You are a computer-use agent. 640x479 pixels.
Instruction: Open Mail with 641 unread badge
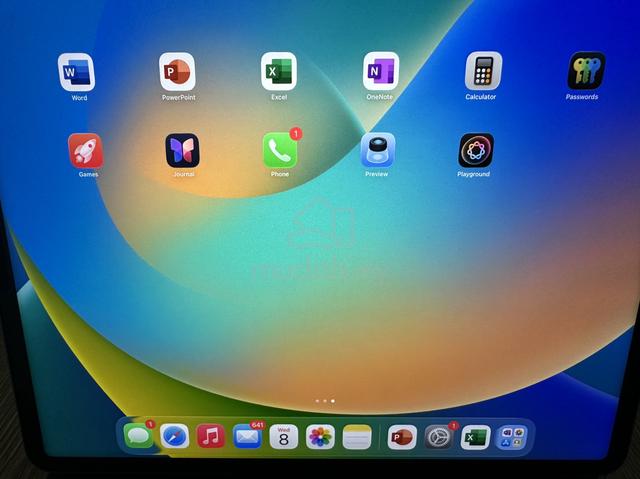coord(247,436)
